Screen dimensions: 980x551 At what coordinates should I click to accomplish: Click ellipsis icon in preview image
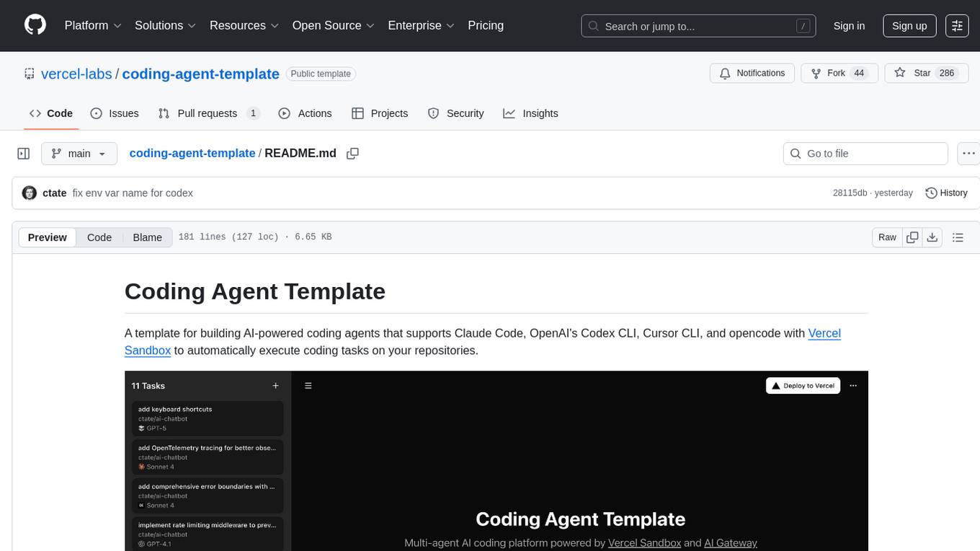pos(853,386)
